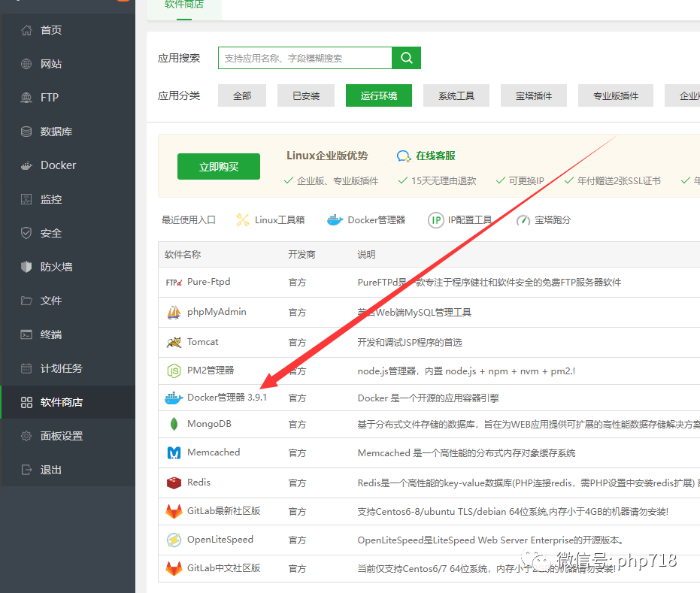
Task: Click the Redis software name
Action: [198, 483]
